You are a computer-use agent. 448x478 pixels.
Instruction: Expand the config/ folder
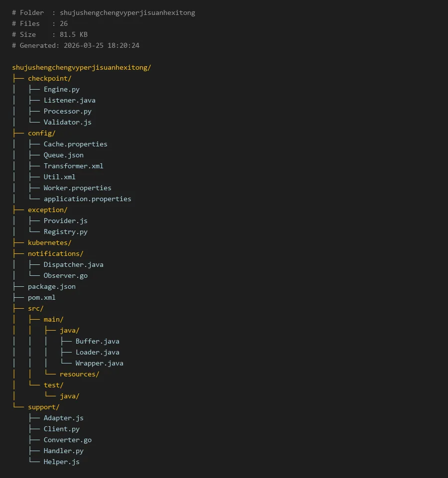(x=41, y=133)
